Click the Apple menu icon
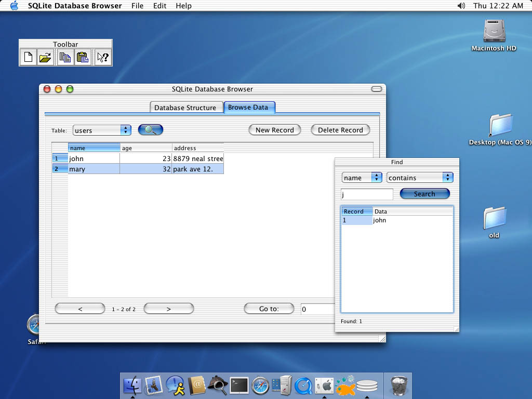 [14, 5]
